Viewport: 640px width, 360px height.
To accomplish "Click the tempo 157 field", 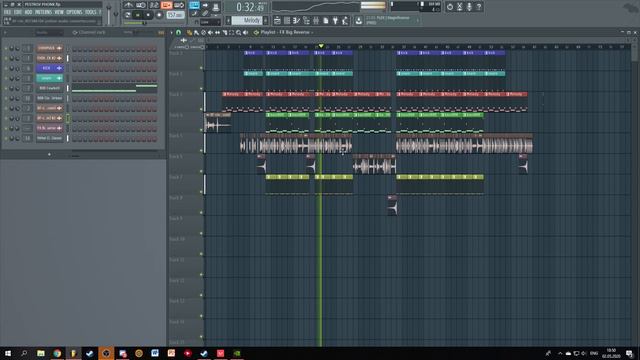I will [x=175, y=15].
